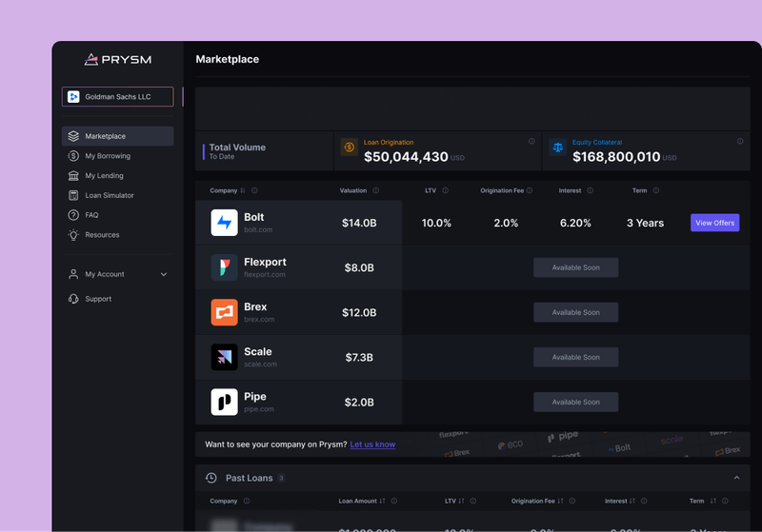Click Available Soon button for Scale

click(x=576, y=357)
